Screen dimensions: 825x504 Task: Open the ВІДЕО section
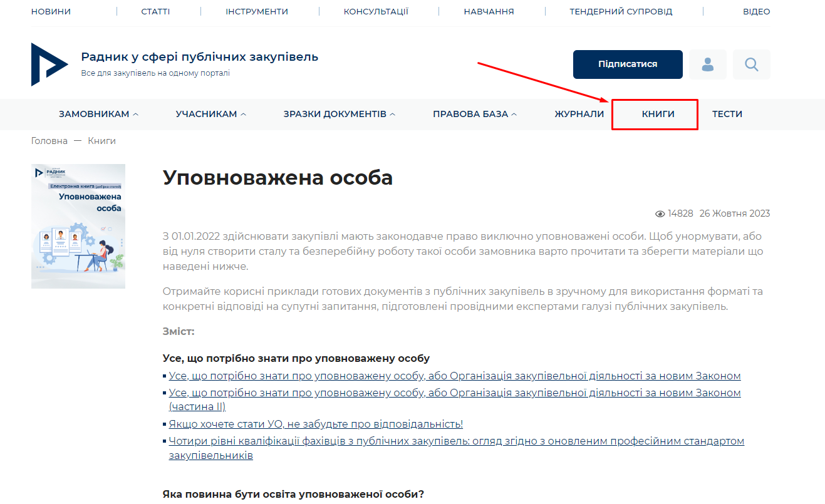pos(756,11)
